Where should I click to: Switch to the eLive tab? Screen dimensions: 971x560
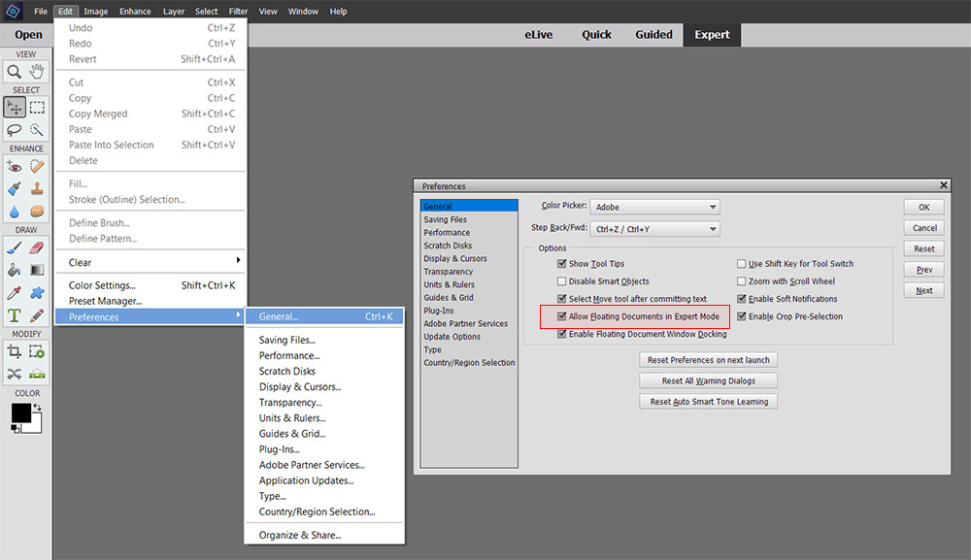539,35
